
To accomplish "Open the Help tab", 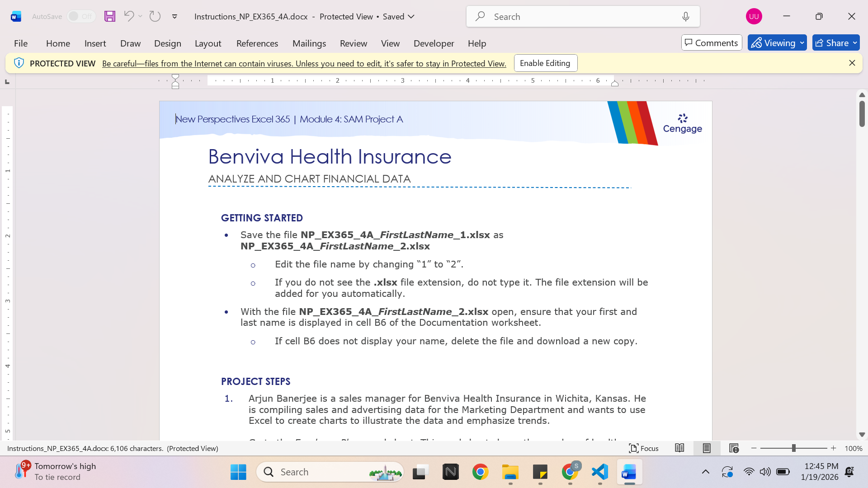I will 477,43.
